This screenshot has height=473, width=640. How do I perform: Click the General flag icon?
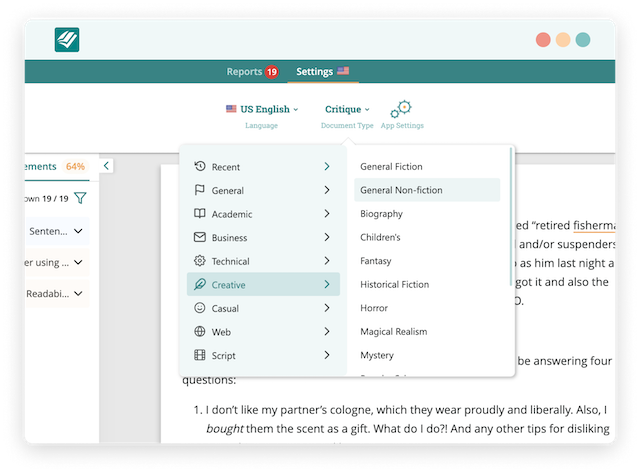(200, 190)
